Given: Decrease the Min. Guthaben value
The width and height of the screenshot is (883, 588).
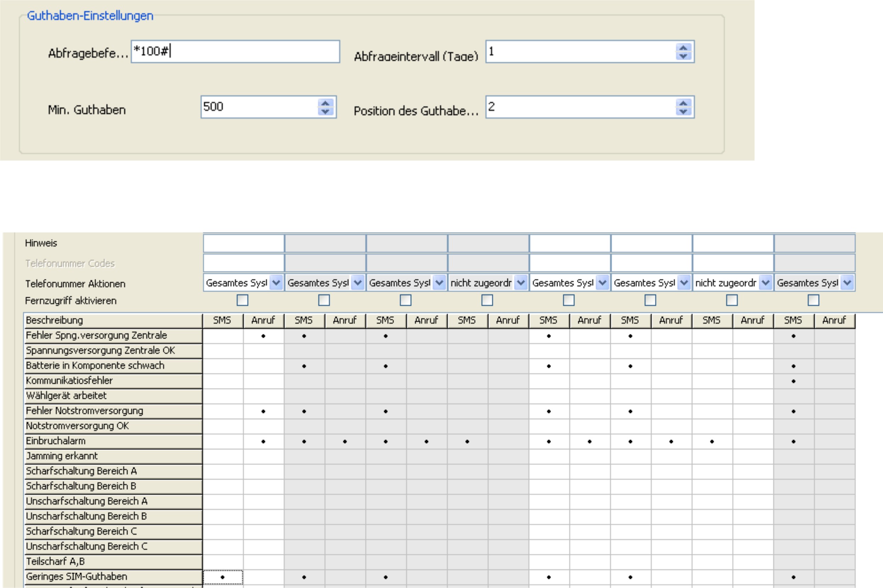Looking at the screenshot, I should coord(325,111).
